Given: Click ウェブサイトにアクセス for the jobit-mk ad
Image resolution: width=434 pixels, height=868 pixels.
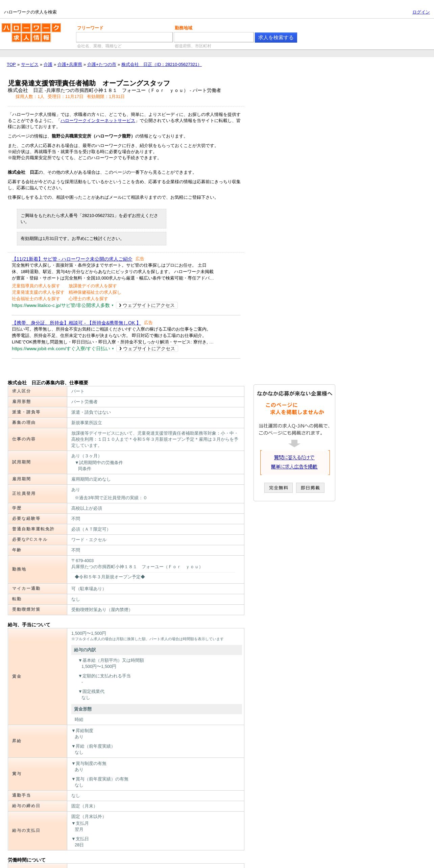Looking at the screenshot, I should [147, 349].
